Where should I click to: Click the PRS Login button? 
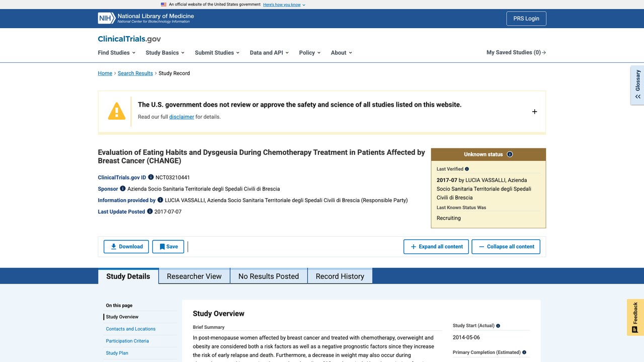[x=526, y=19]
